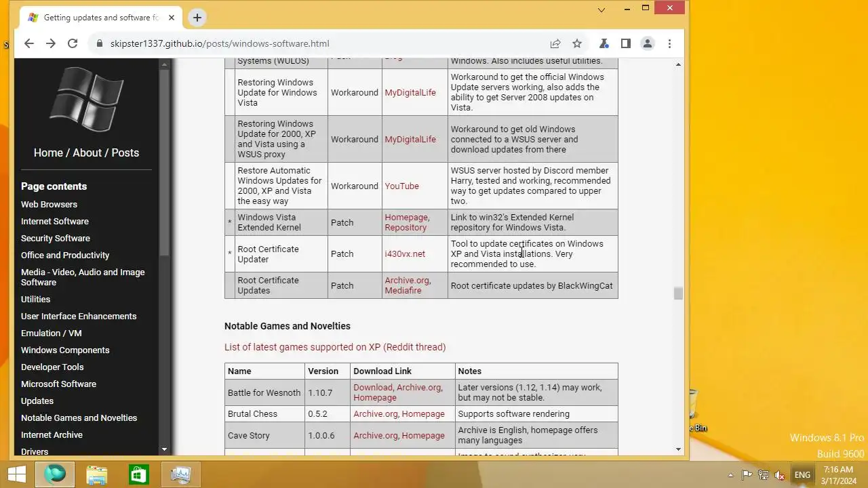Image resolution: width=868 pixels, height=488 pixels.
Task: Go back to the previous page
Action: 28,43
